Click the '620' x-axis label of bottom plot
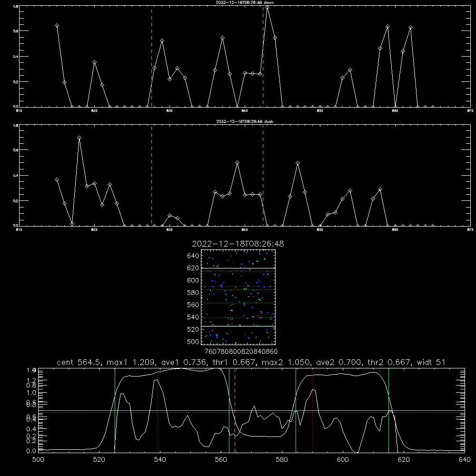This screenshot has width=476, height=476. point(404,460)
